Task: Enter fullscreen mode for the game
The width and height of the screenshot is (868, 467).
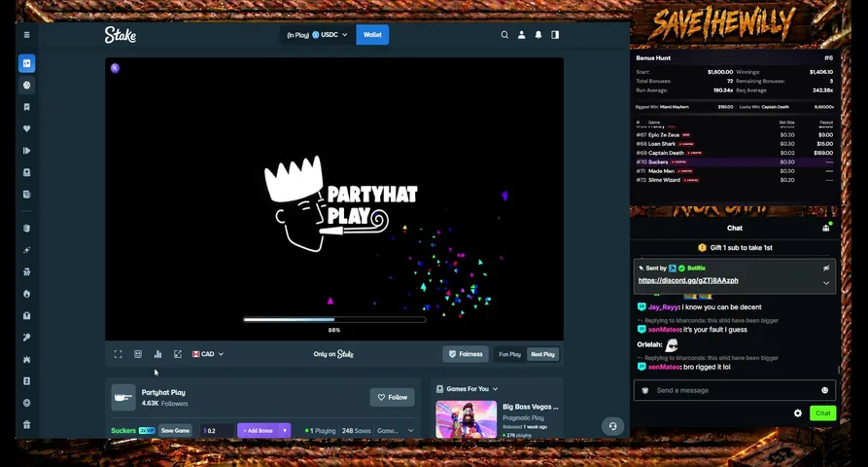Action: tap(118, 354)
